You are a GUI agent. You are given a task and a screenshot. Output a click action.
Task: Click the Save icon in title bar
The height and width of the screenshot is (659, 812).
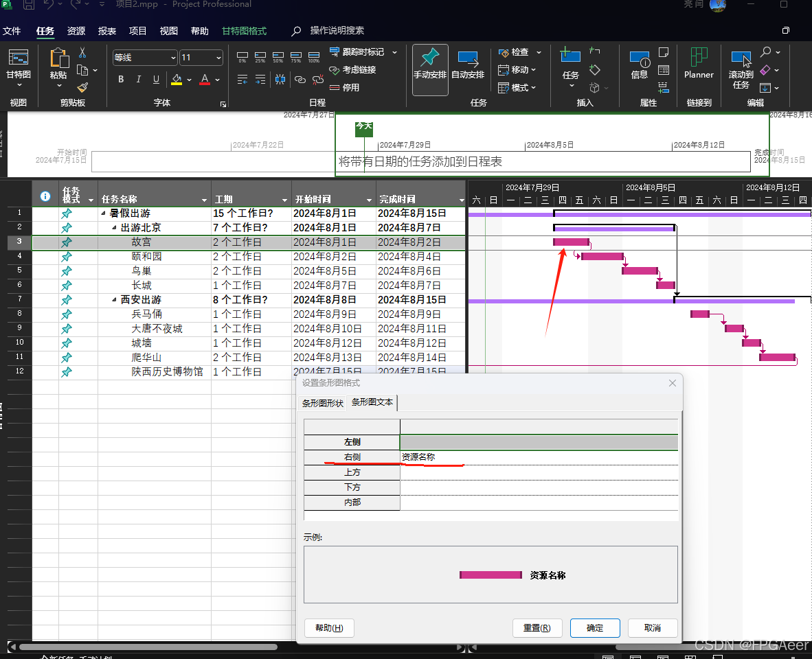(x=29, y=5)
